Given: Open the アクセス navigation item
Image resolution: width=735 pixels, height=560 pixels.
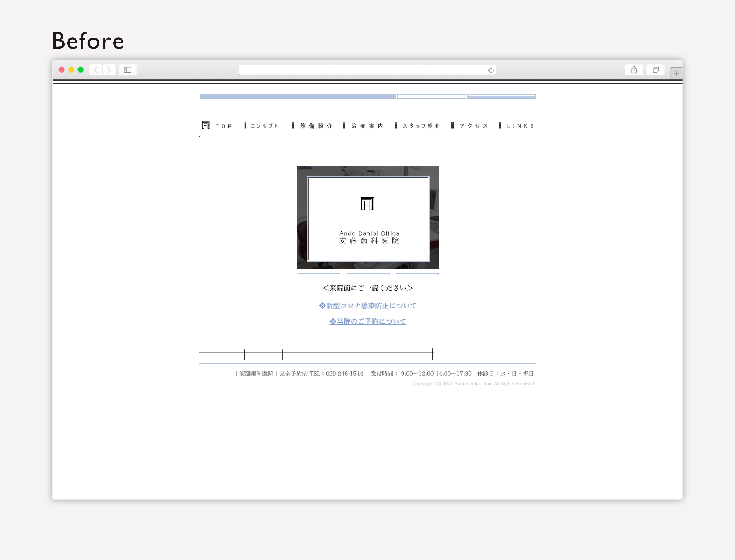Looking at the screenshot, I should click(x=473, y=126).
